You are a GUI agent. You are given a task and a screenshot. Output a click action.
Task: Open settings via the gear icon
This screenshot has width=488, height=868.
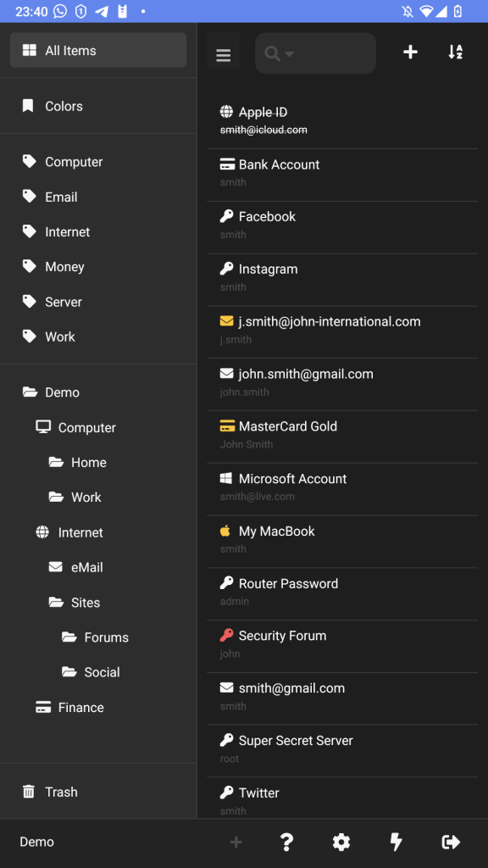click(x=341, y=842)
